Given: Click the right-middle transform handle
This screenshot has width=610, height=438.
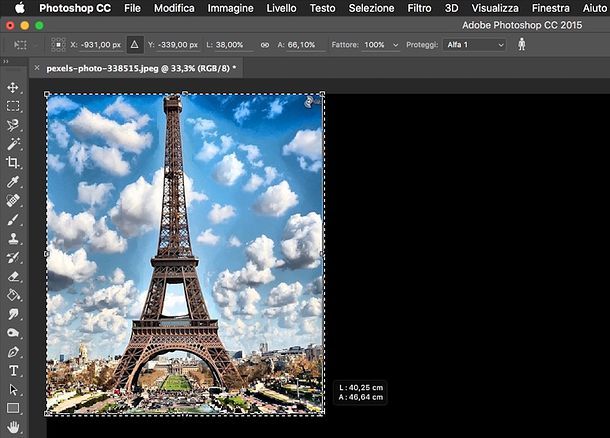Looking at the screenshot, I should click(x=322, y=254).
